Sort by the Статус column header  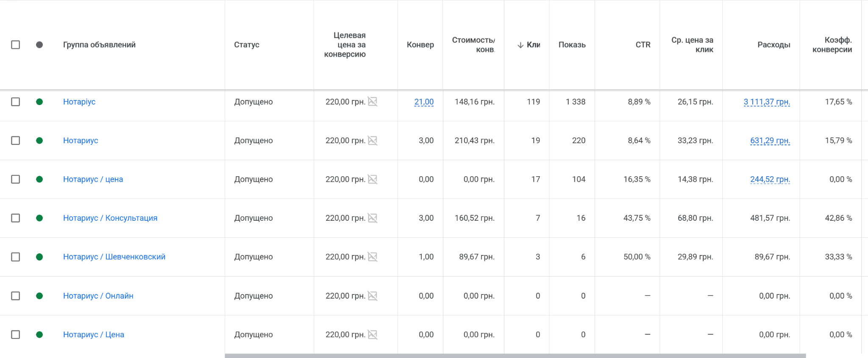[x=247, y=45]
